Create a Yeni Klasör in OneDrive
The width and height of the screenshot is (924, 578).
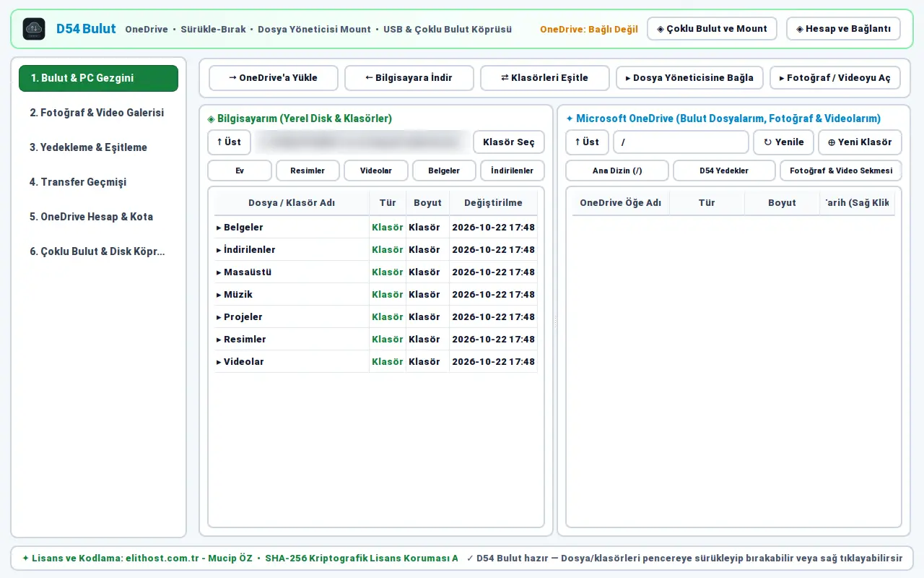pyautogui.click(x=860, y=142)
